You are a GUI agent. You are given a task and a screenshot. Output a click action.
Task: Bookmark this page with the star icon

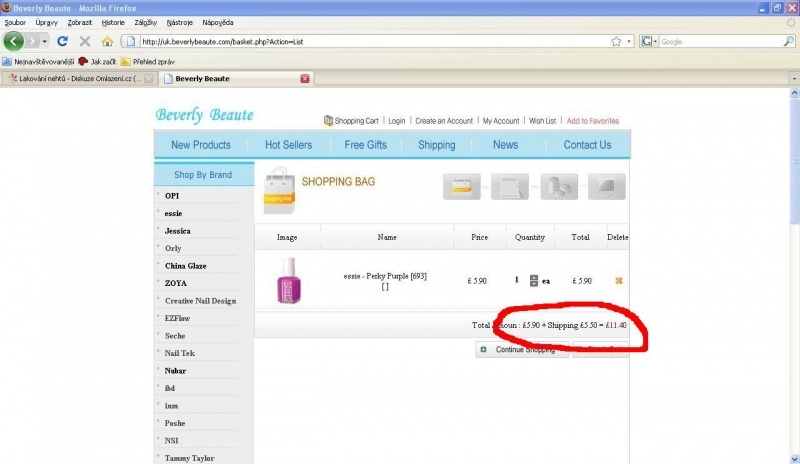[x=616, y=41]
